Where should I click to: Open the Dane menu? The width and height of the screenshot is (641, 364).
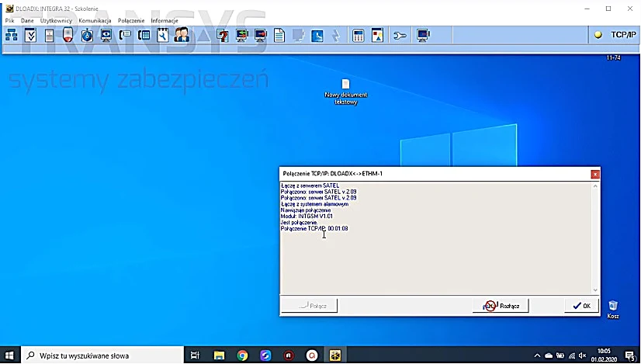tap(27, 20)
